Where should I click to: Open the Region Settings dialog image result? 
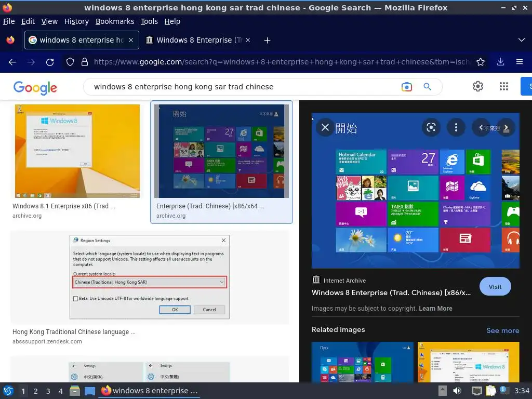tap(150, 277)
